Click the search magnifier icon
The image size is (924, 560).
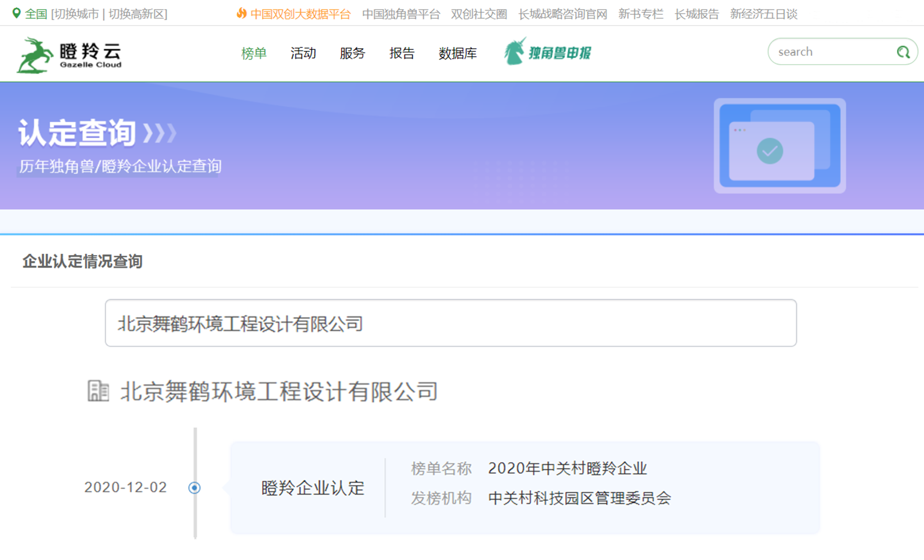click(903, 52)
